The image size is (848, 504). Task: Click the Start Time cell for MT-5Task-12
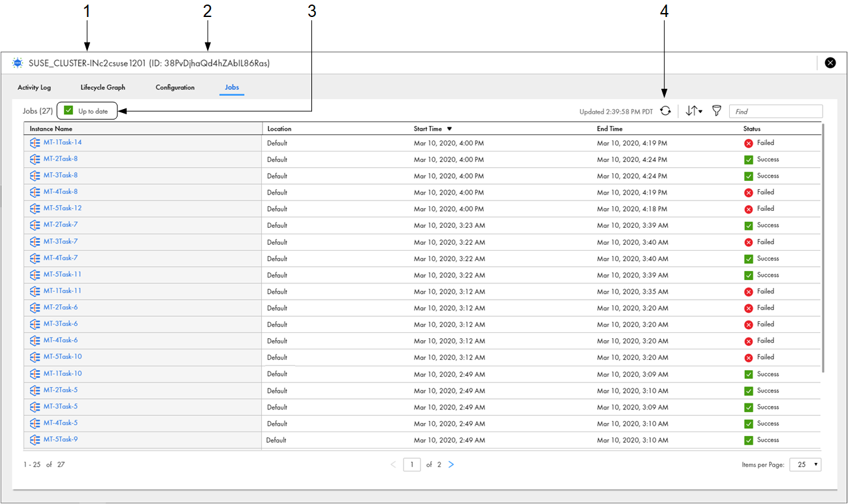coord(449,209)
